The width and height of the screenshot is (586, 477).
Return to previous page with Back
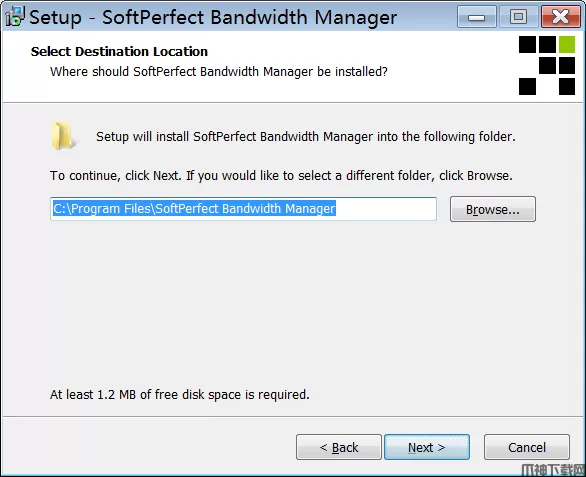(339, 447)
